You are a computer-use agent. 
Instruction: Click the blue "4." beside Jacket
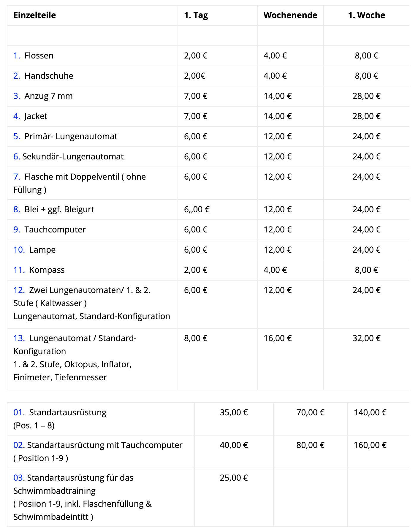[x=17, y=116]
